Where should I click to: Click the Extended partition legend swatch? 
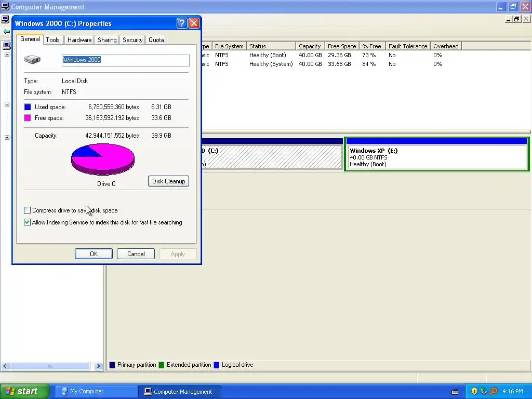162,365
